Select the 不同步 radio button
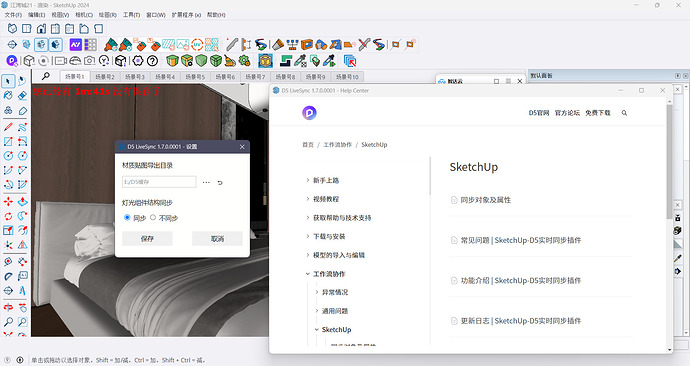Screen dimensions: 690x366 click(x=153, y=217)
